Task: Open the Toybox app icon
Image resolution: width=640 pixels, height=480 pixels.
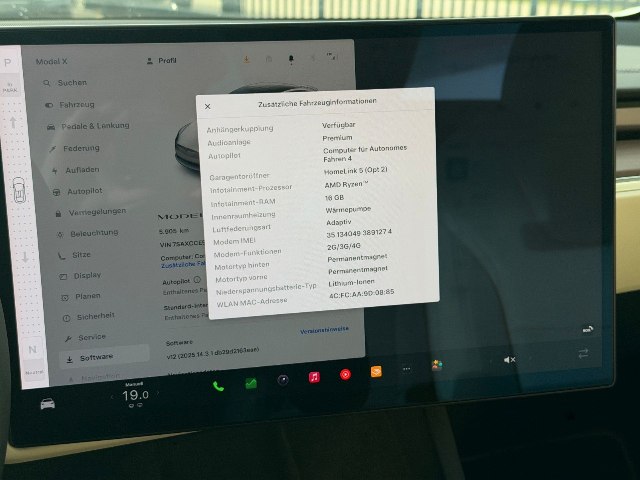Action: pyautogui.click(x=437, y=364)
